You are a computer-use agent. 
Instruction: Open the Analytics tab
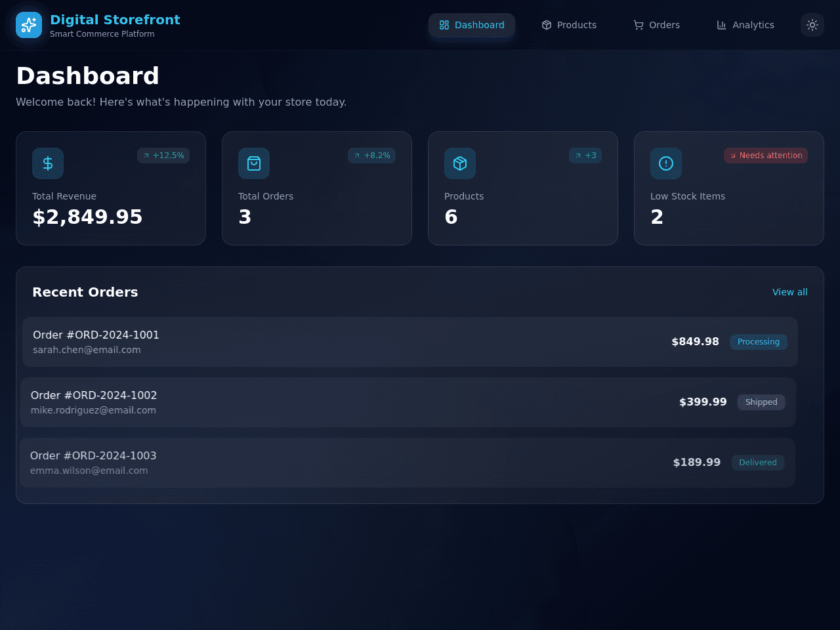point(745,25)
